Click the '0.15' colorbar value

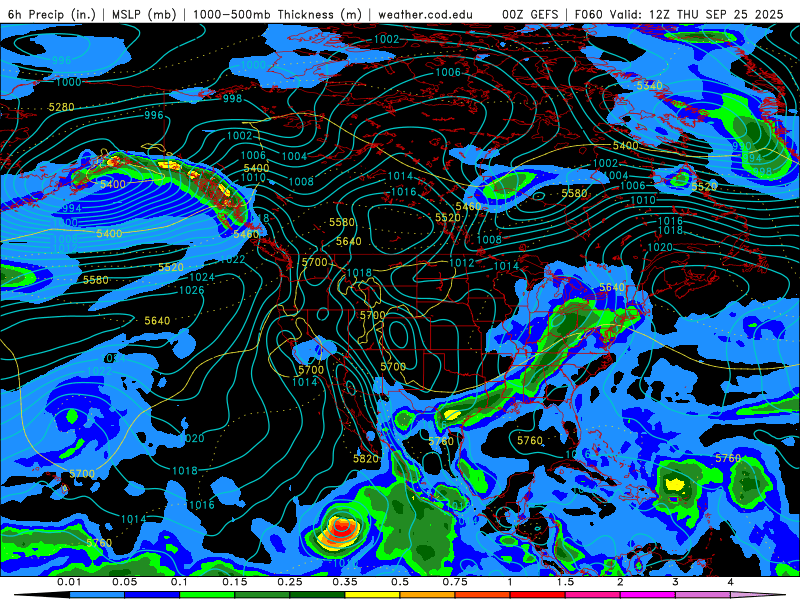(235, 582)
